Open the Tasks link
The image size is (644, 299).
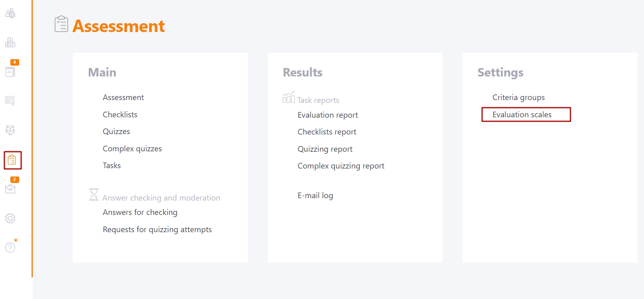(112, 165)
